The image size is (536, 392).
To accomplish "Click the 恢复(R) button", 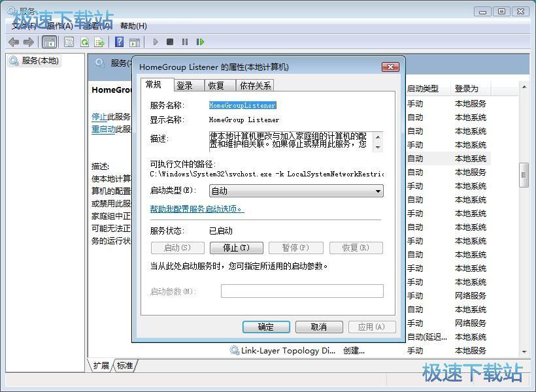I will [356, 248].
